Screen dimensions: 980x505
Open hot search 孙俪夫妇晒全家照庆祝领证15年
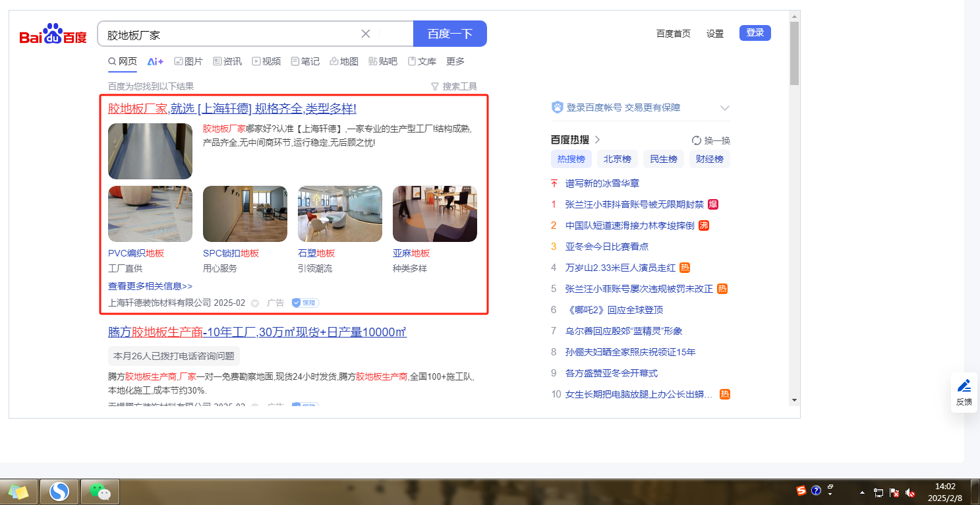tap(631, 352)
